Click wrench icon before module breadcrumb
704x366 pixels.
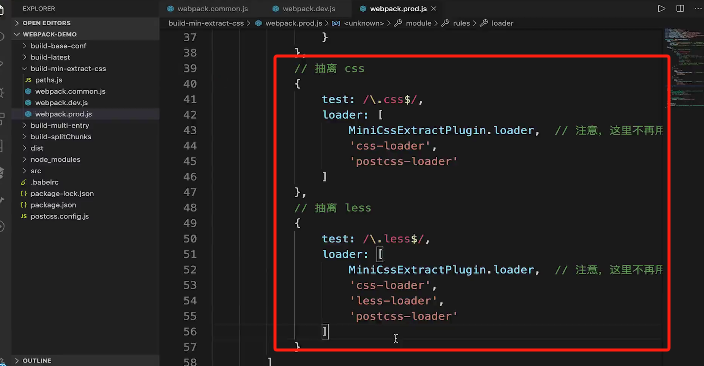[x=398, y=23]
